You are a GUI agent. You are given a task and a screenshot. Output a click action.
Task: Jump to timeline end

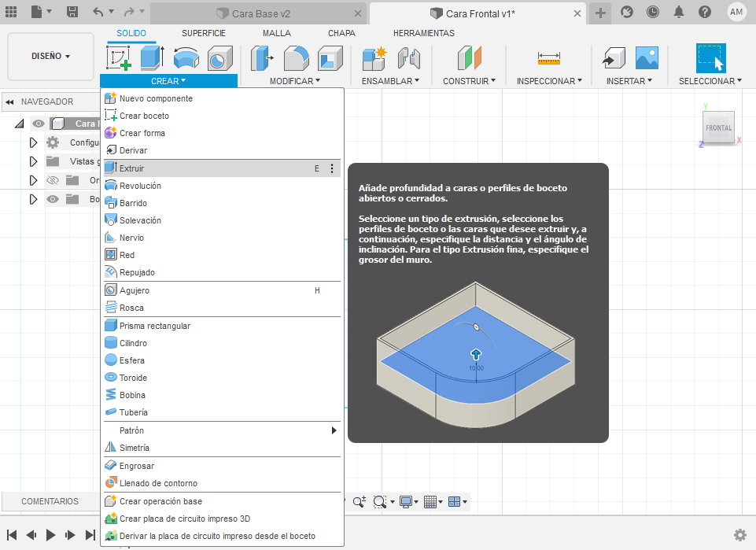click(90, 534)
